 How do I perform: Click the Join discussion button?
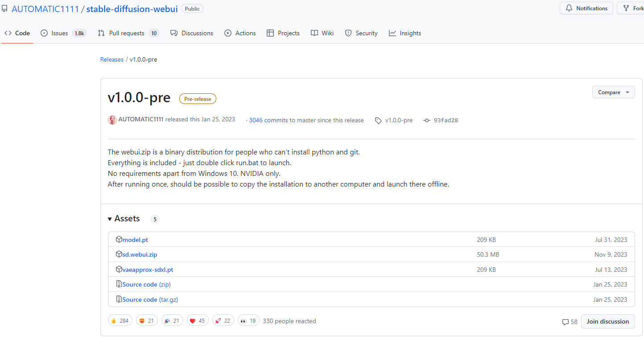pos(608,321)
